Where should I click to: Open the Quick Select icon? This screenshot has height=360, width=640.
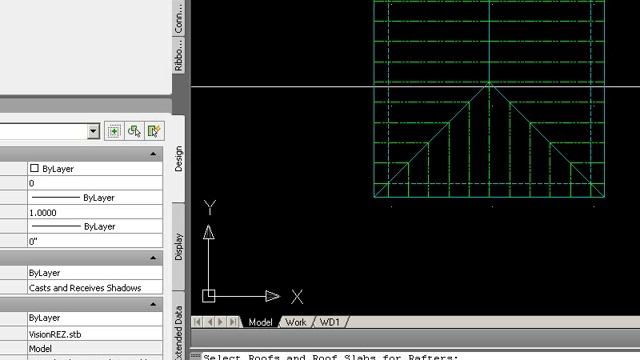point(154,131)
